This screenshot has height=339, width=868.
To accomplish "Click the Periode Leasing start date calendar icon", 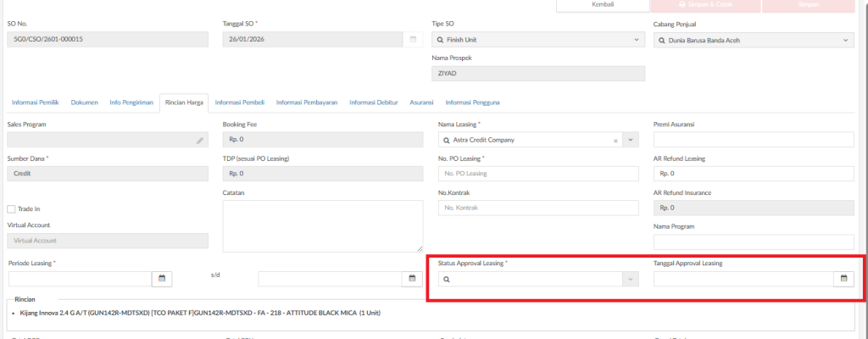I will tap(162, 278).
